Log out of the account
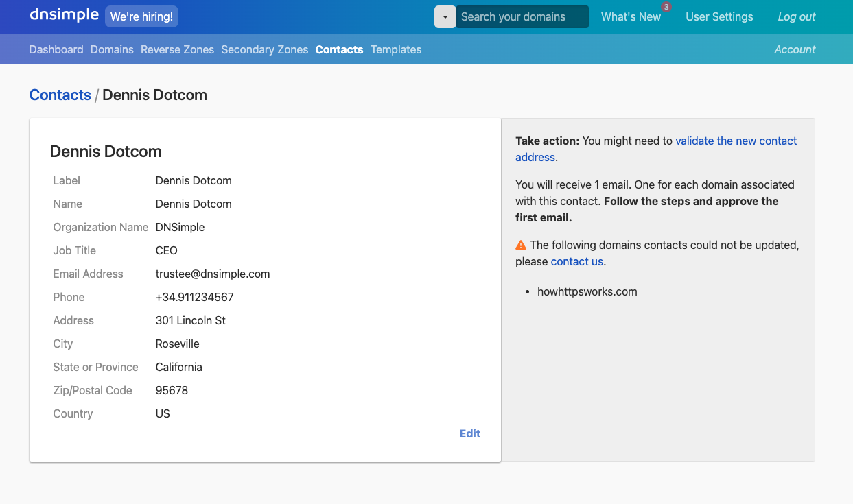The width and height of the screenshot is (853, 504). click(x=796, y=17)
